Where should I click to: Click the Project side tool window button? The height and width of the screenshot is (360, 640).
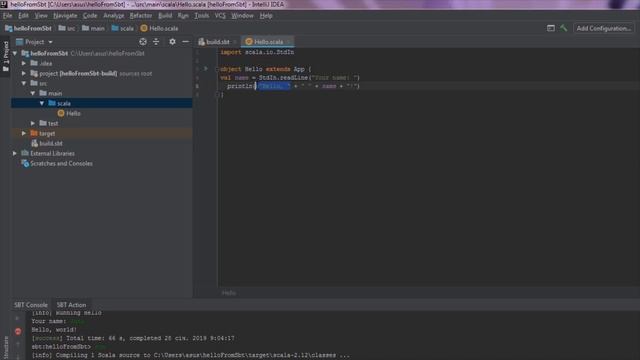coord(6,56)
